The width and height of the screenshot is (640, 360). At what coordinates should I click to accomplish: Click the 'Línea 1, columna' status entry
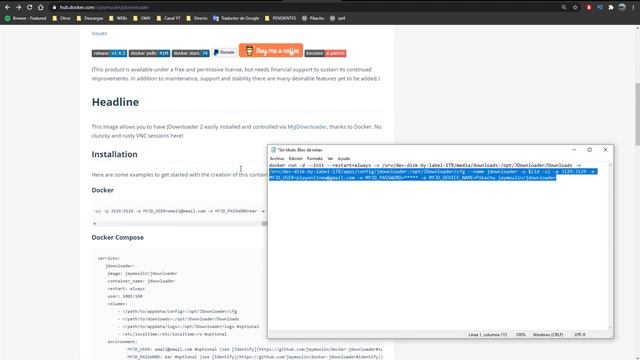(x=487, y=335)
